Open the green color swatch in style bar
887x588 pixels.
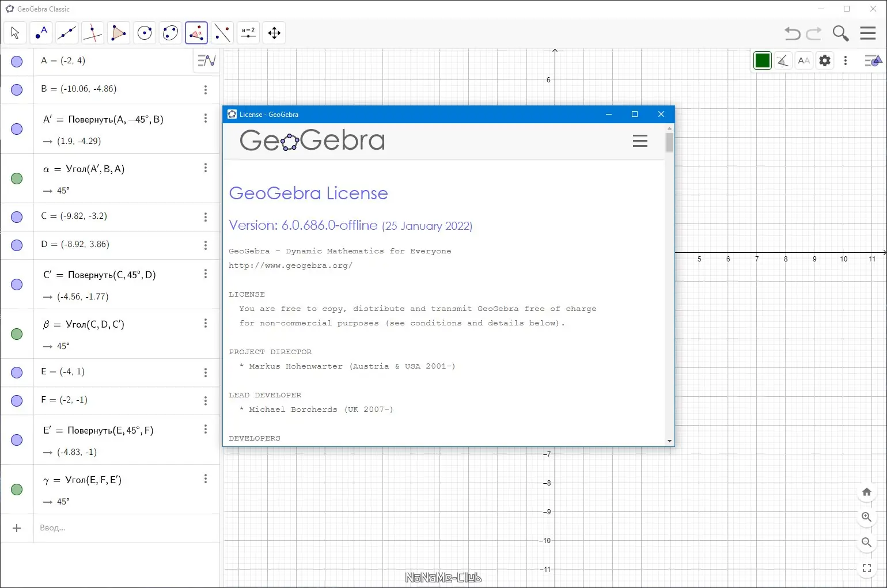coord(762,60)
